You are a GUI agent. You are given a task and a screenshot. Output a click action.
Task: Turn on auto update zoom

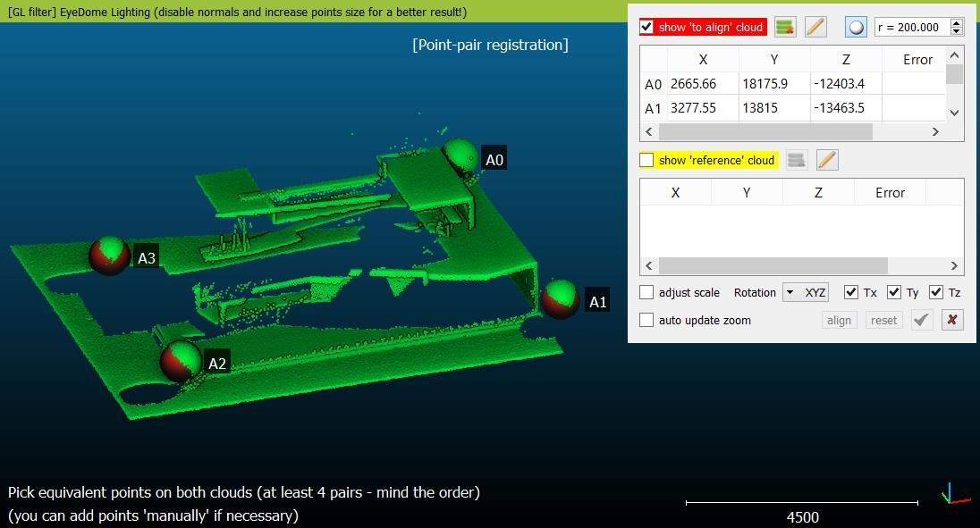pyautogui.click(x=647, y=320)
